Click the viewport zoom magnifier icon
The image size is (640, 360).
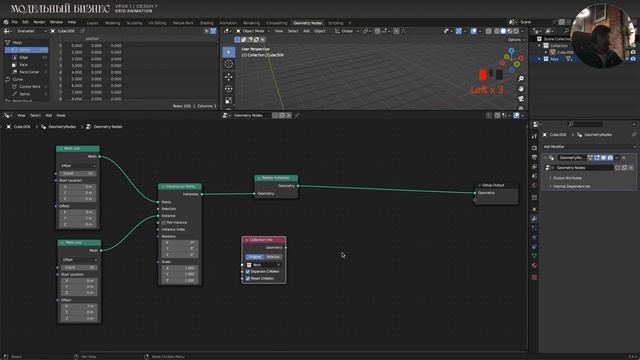521,78
